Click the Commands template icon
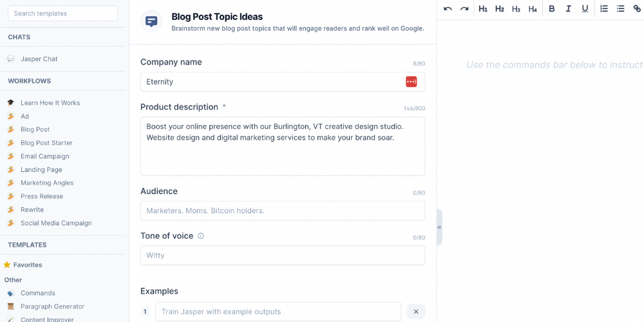Viewport: 644px width, 322px height. click(x=11, y=293)
